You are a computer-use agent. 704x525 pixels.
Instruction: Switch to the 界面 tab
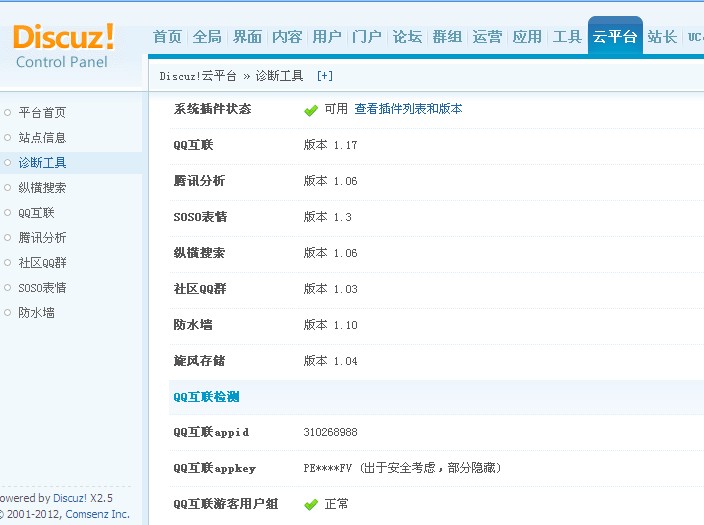(247, 37)
